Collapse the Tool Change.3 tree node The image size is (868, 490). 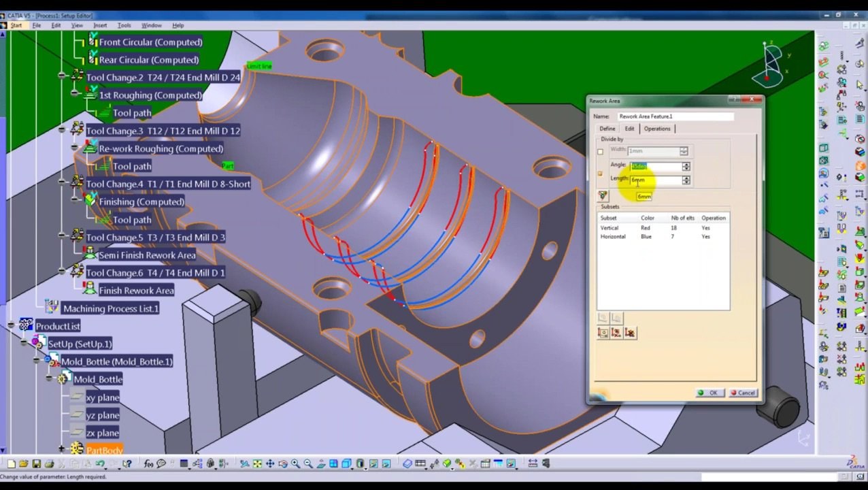62,129
